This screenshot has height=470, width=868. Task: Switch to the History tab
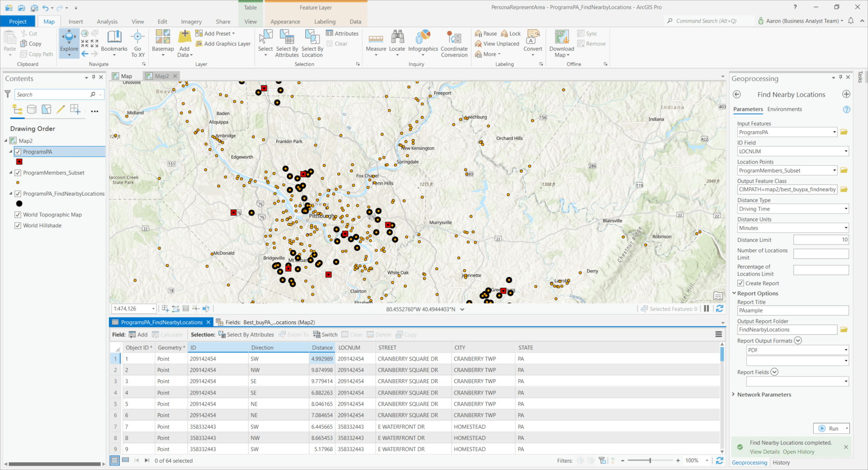point(781,462)
